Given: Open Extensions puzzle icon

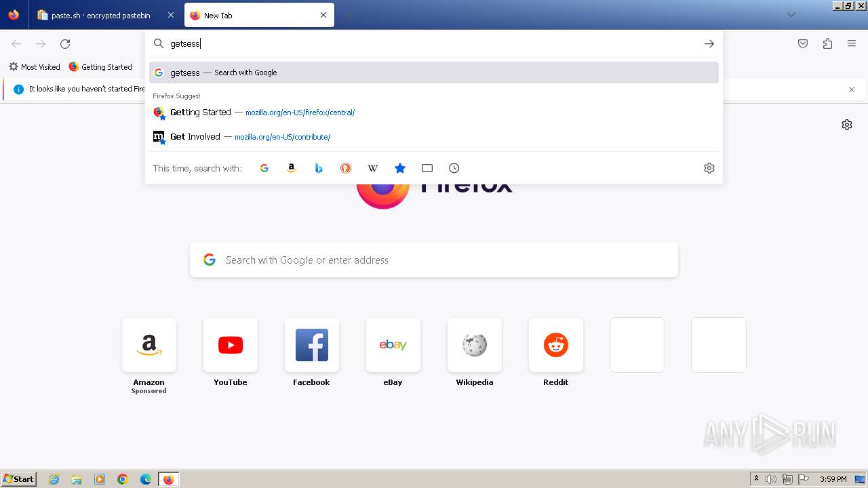Looking at the screenshot, I should pyautogui.click(x=827, y=43).
